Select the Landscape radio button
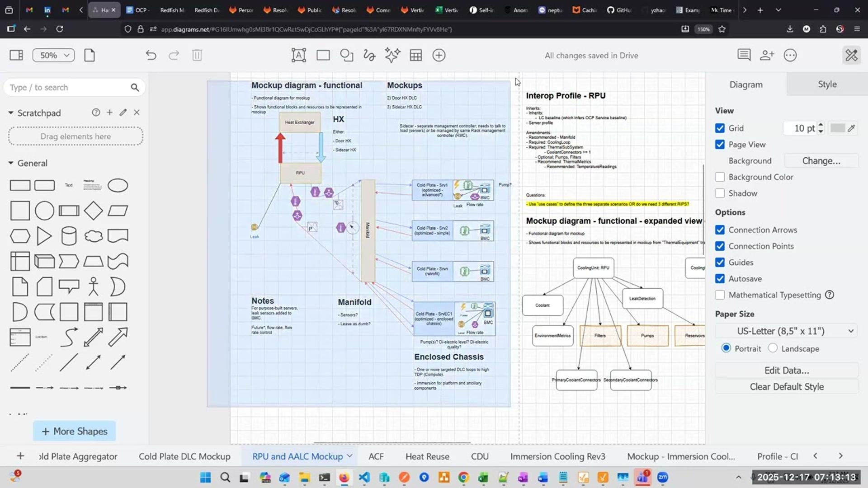Viewport: 868px width, 488px height. point(773,348)
